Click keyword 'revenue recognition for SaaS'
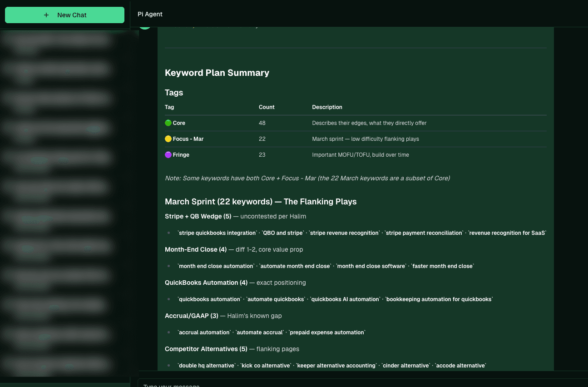Viewport: 588px width, 387px height. 507,233
